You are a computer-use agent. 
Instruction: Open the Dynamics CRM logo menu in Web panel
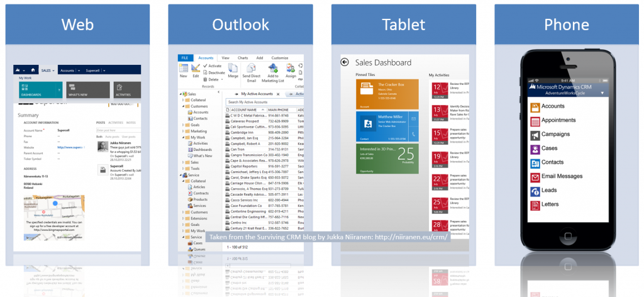19,70
